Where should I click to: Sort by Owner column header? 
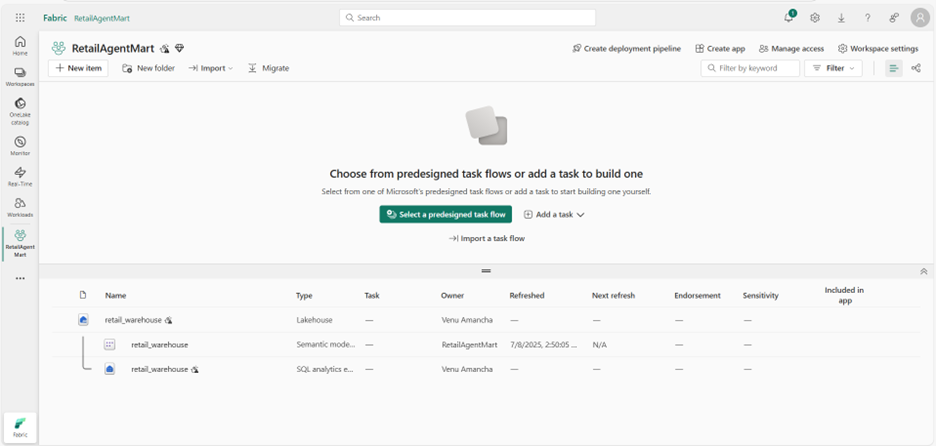point(452,296)
